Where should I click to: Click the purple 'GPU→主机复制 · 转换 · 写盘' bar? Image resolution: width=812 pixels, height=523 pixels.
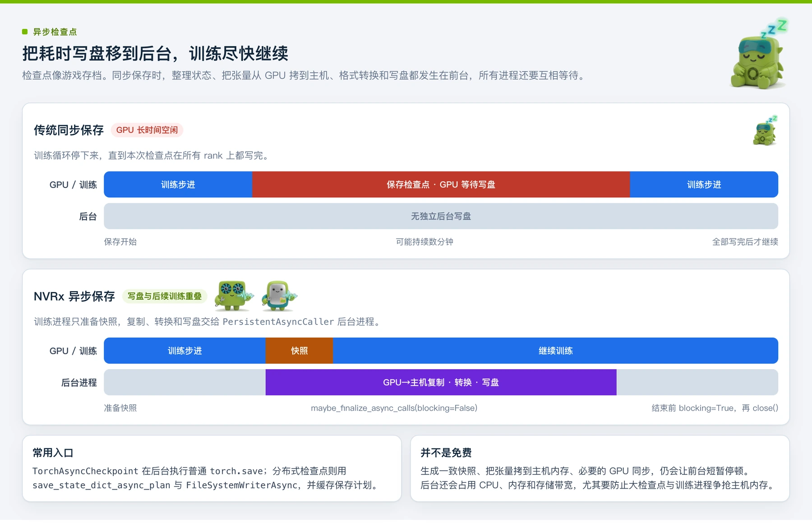441,382
